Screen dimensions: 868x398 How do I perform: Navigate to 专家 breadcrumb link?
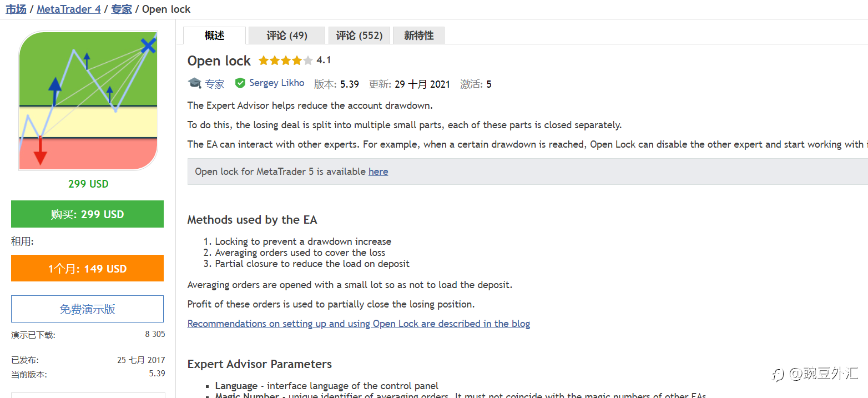point(122,9)
